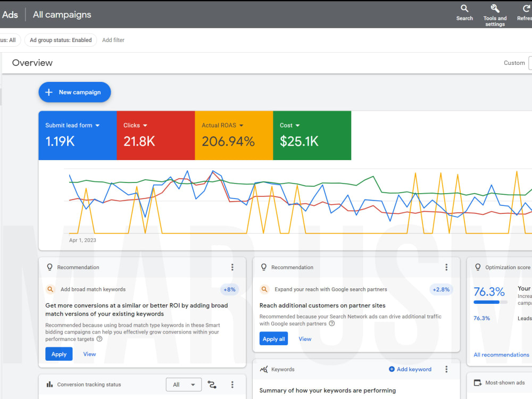Click the Ads logo text
Image resolution: width=532 pixels, height=399 pixels.
click(x=10, y=14)
